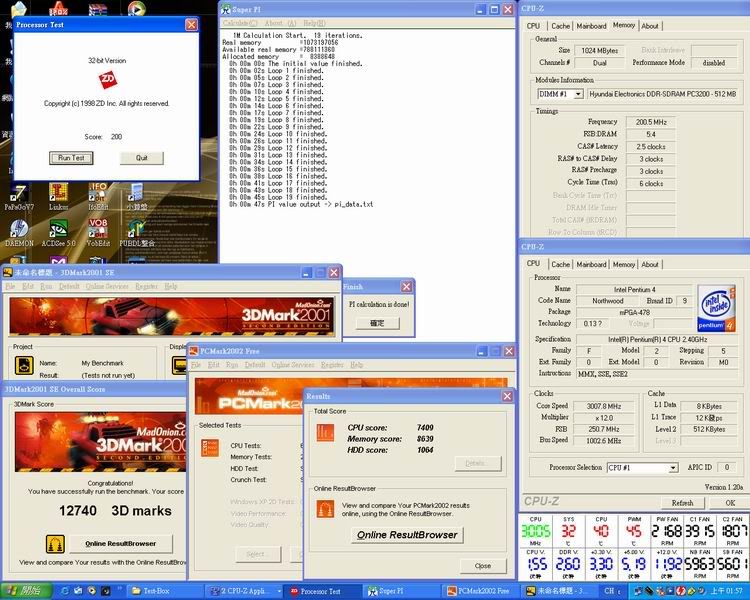Click the Specification Intel Pentium 4 CPU 2.40GHz field
This screenshot has width=750, height=600.
(657, 339)
